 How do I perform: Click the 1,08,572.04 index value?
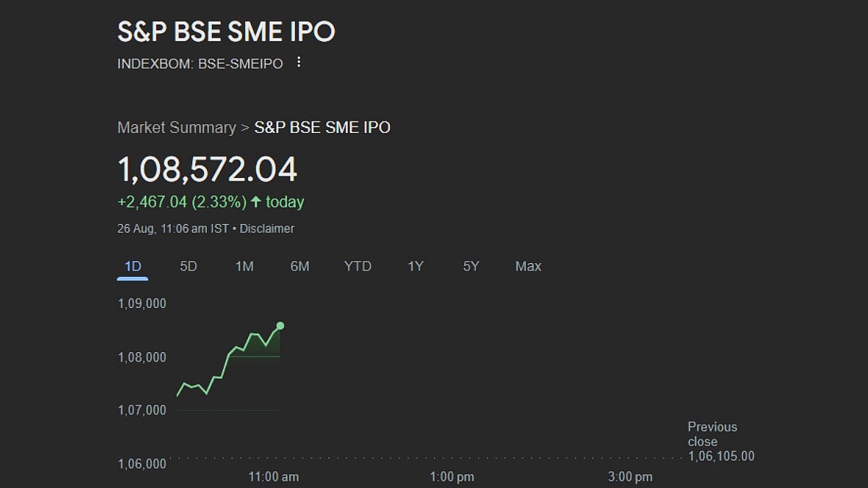(207, 170)
